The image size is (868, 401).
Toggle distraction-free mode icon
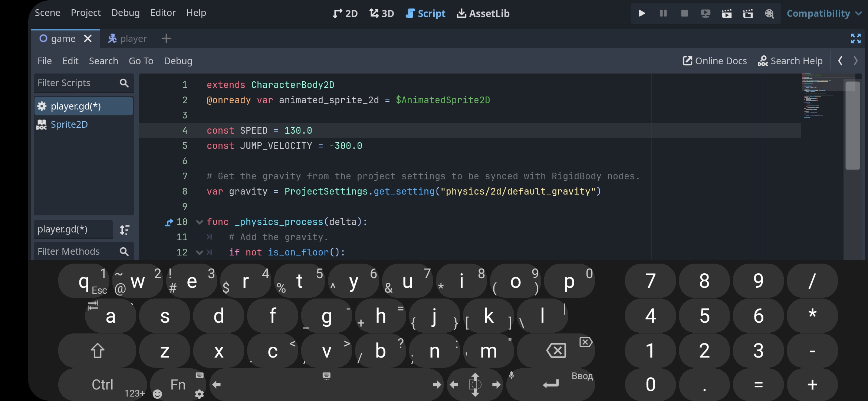(856, 38)
